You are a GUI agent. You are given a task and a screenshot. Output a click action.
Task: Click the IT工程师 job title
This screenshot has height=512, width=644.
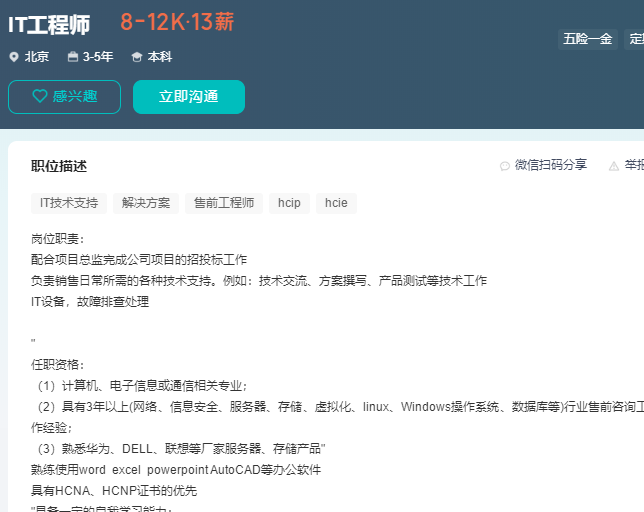(49, 25)
